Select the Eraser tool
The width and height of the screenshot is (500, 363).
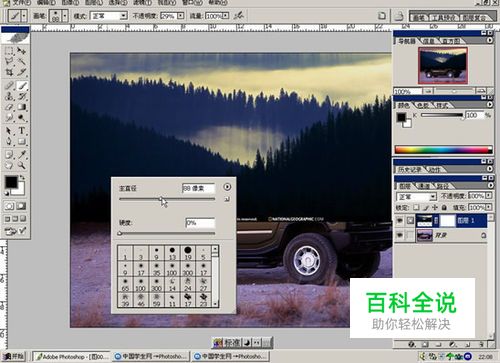pyautogui.click(x=9, y=107)
